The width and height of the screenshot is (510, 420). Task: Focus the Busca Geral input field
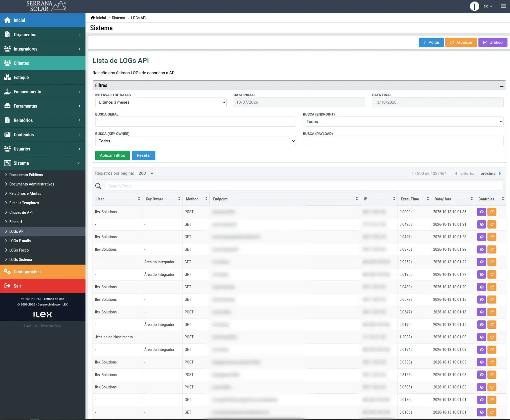click(x=195, y=122)
